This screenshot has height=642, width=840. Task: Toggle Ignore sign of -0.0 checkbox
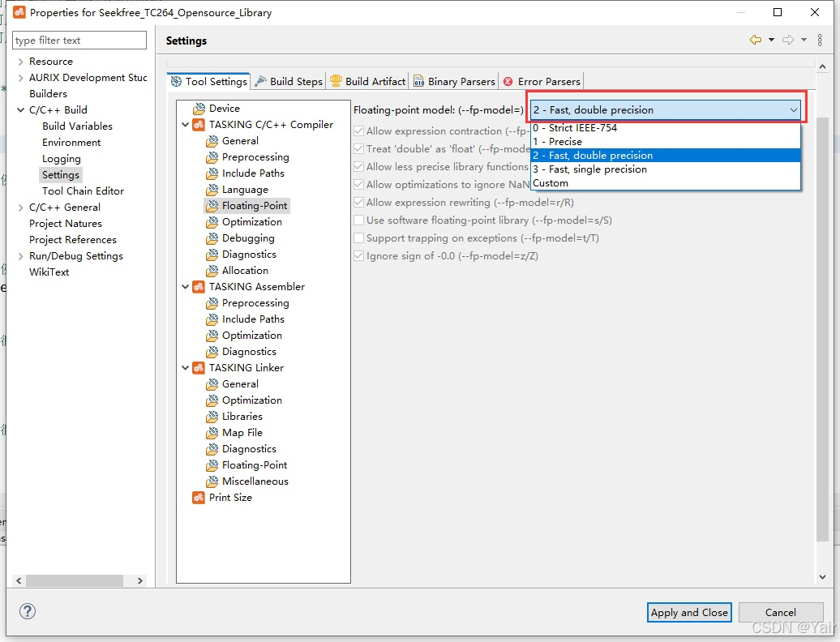point(359,256)
